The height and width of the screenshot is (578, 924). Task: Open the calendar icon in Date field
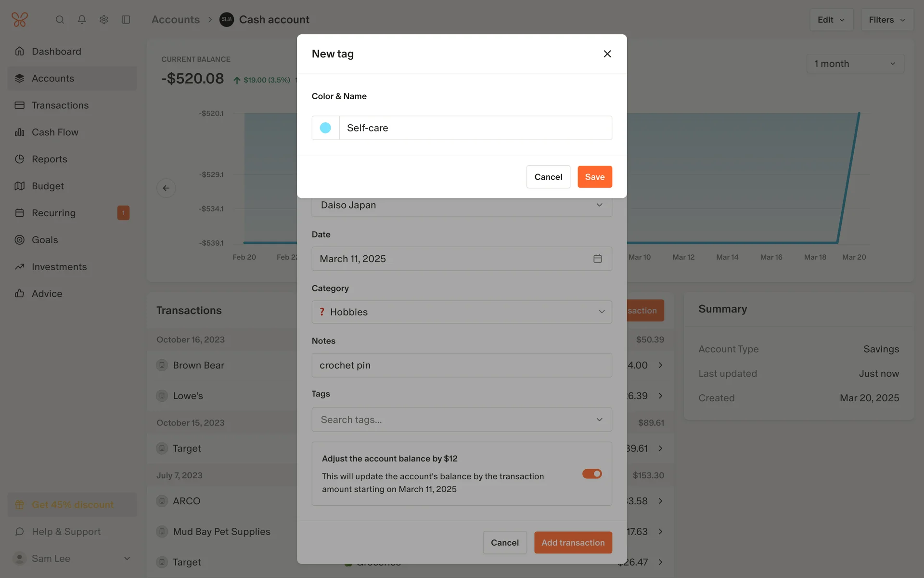[597, 259]
